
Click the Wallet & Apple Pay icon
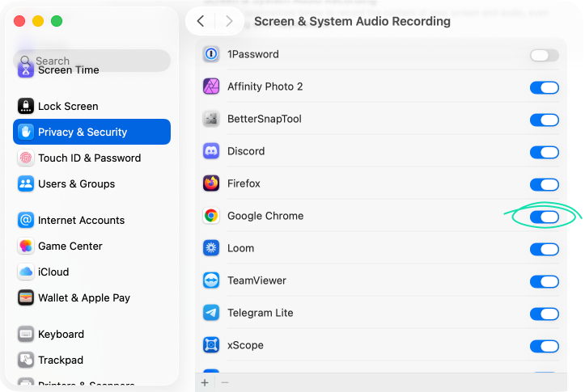[x=26, y=297]
